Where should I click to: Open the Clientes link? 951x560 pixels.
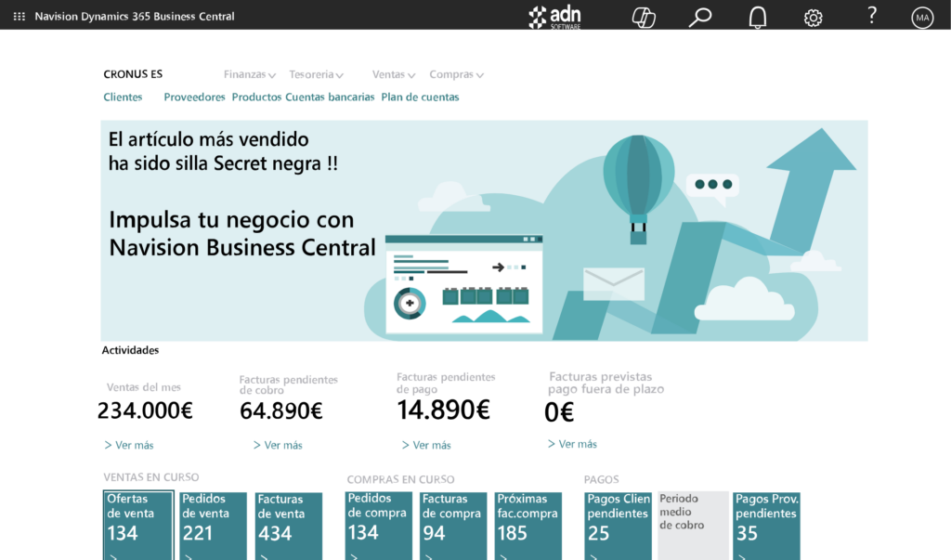point(123,98)
